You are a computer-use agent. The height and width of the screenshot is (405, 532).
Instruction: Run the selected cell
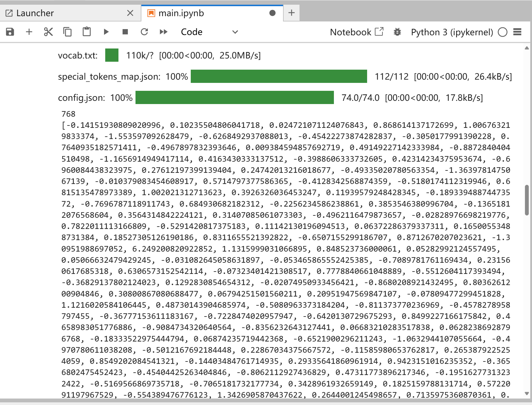click(106, 32)
